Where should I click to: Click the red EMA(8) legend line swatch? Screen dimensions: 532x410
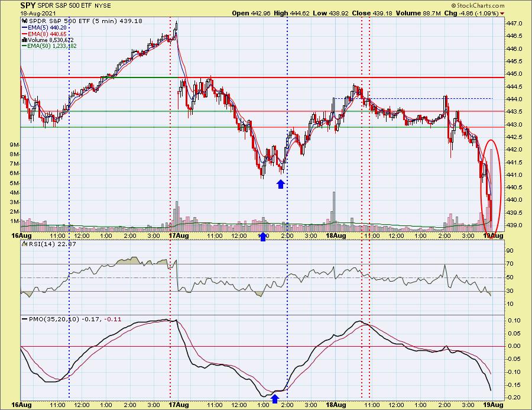(x=24, y=34)
